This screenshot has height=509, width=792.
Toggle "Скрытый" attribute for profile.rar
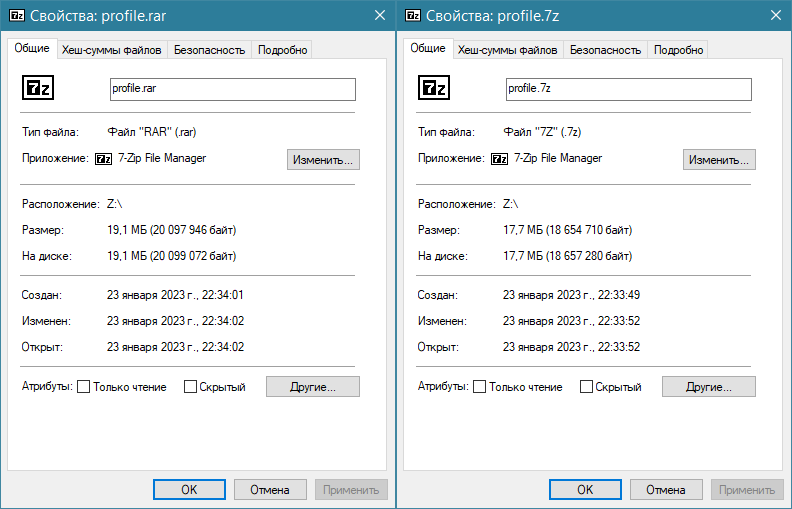tap(190, 387)
